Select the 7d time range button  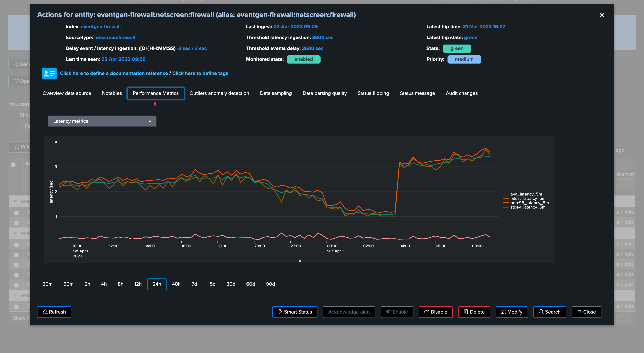(x=194, y=284)
